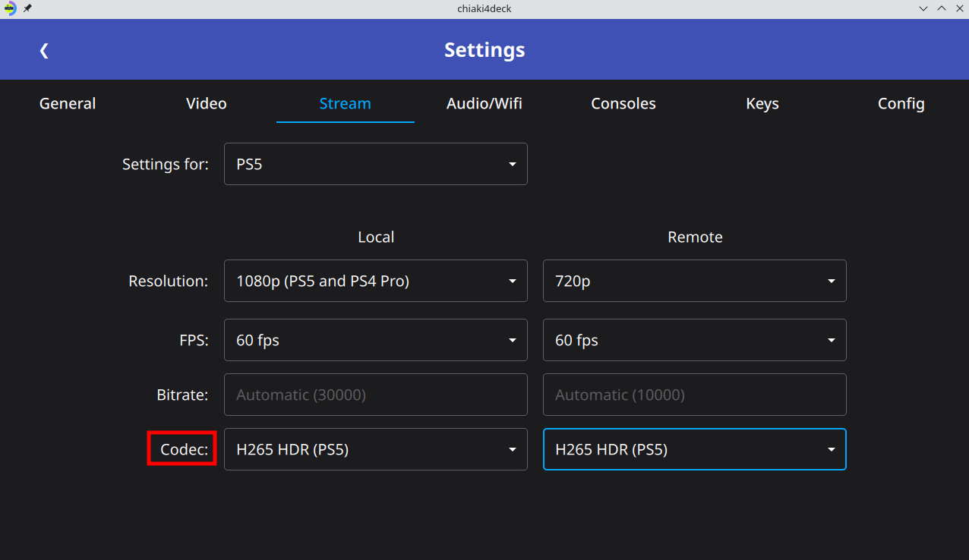Click the 'Settings for:' label

click(165, 164)
